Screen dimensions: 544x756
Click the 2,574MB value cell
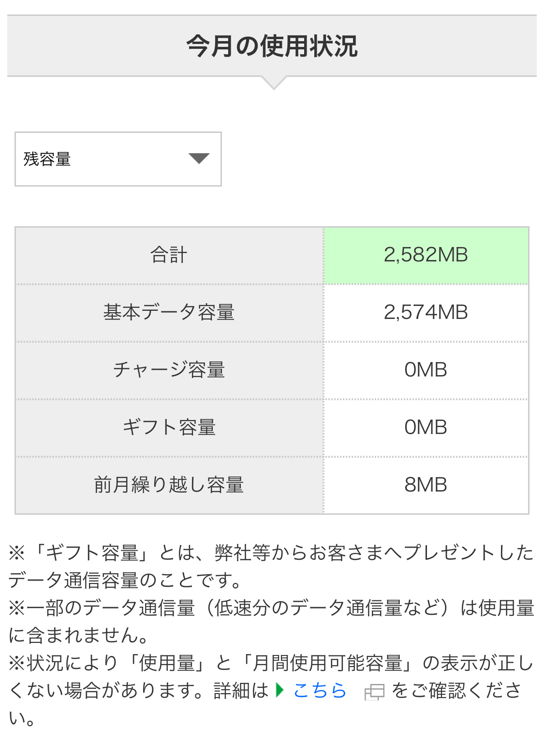[426, 313]
